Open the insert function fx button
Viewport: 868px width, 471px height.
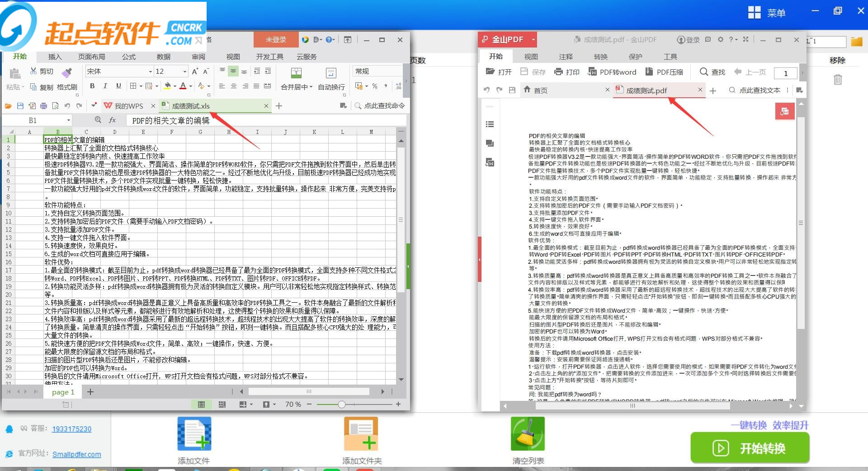112,120
